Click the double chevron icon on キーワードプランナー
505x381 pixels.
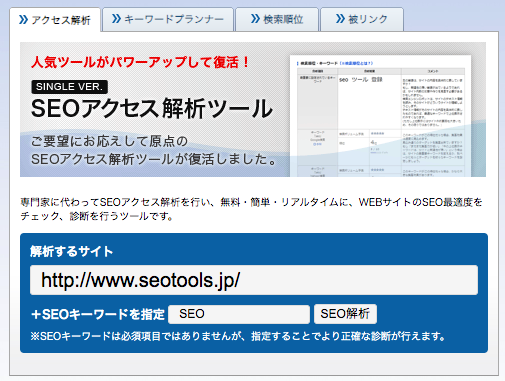(x=116, y=19)
